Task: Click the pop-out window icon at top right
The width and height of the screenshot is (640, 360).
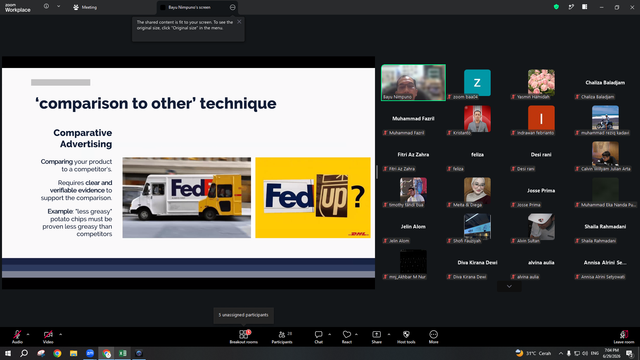Action: tap(571, 7)
